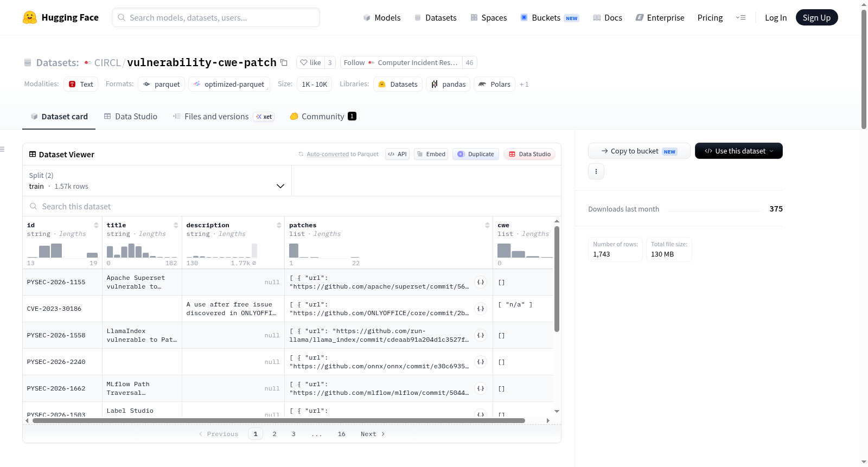Open the left sidebar toggle icon

click(x=2, y=149)
